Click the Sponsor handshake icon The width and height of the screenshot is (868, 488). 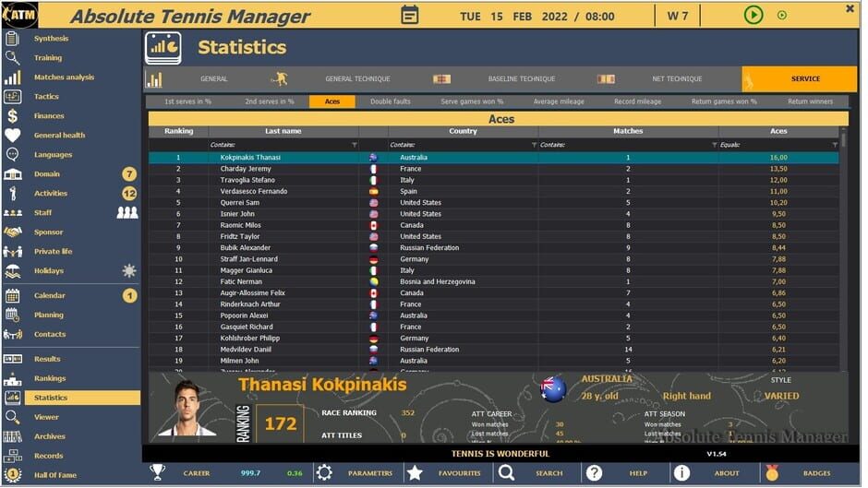[12, 233]
